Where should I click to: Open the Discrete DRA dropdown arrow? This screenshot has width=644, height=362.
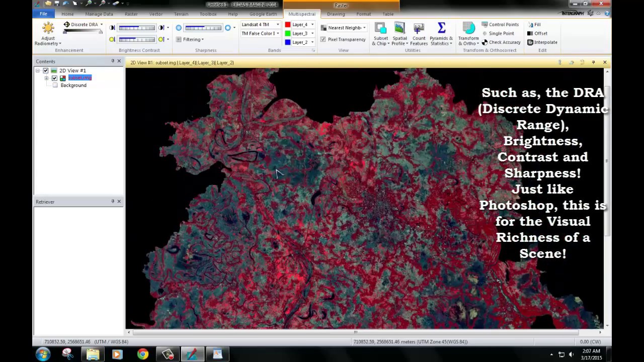(101, 24)
